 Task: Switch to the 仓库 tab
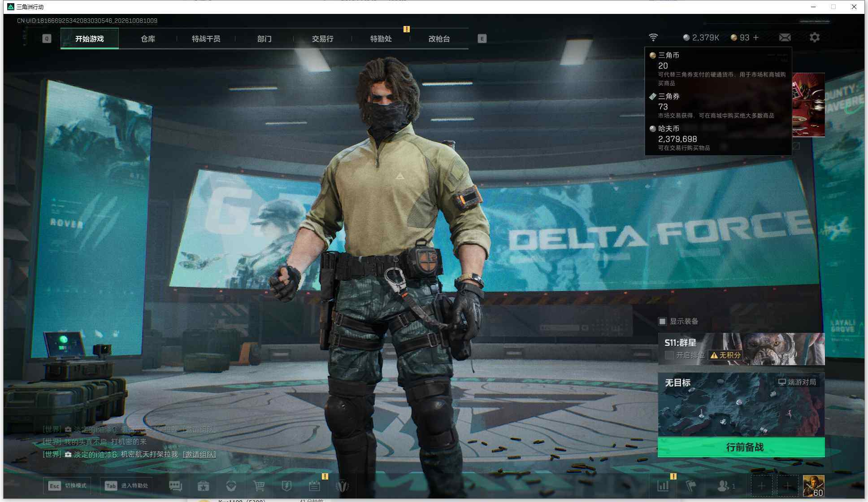148,39
